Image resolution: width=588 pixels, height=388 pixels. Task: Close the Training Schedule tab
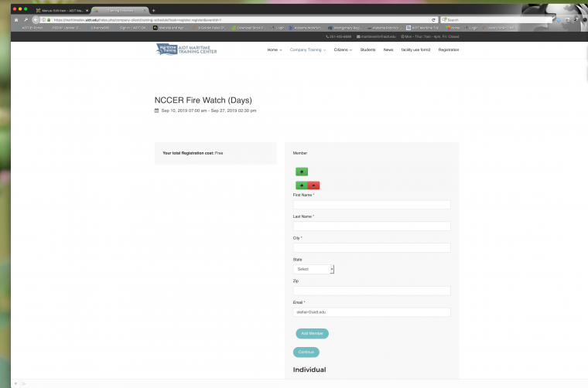(x=145, y=11)
